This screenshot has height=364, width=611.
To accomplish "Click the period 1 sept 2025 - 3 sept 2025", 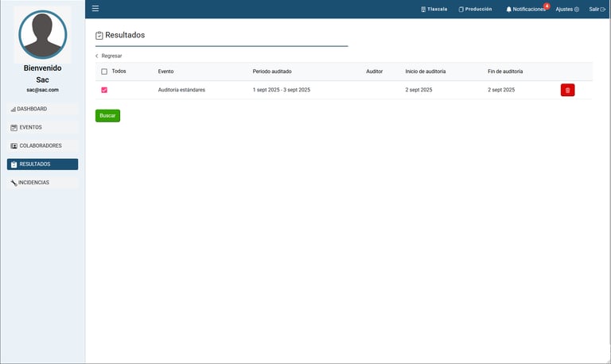I will coord(282,90).
